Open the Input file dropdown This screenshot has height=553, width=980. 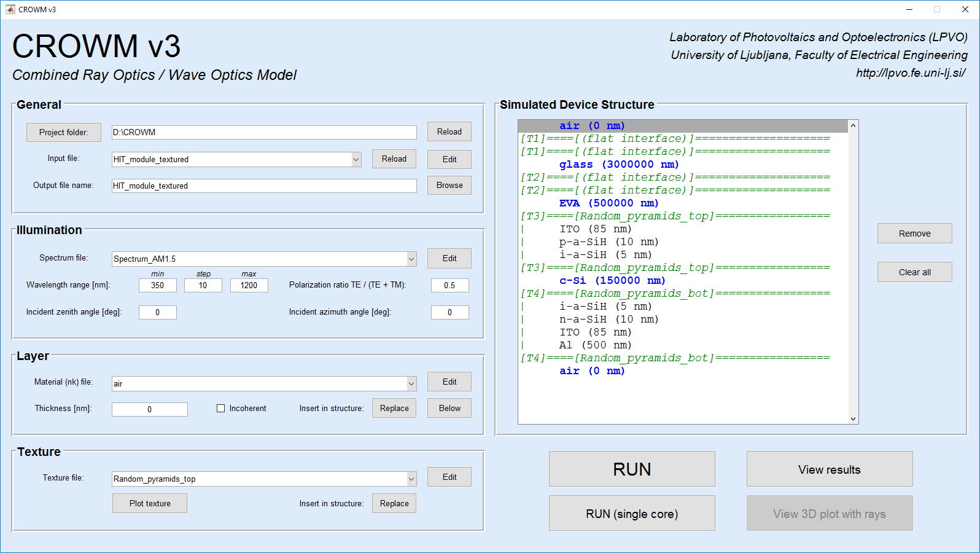pyautogui.click(x=356, y=159)
